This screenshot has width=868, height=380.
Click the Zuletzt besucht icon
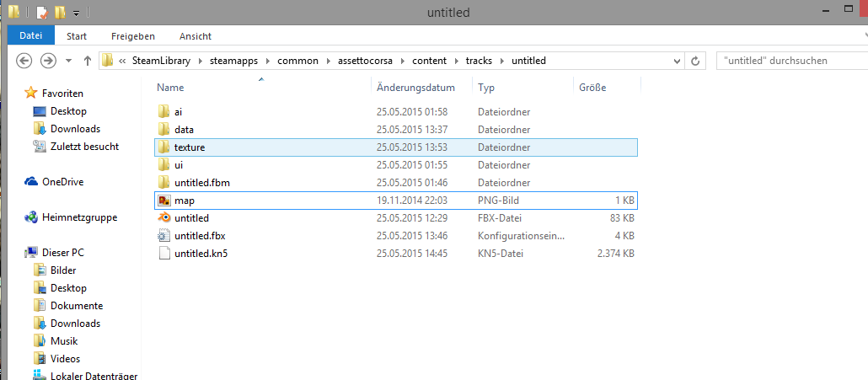(x=40, y=147)
